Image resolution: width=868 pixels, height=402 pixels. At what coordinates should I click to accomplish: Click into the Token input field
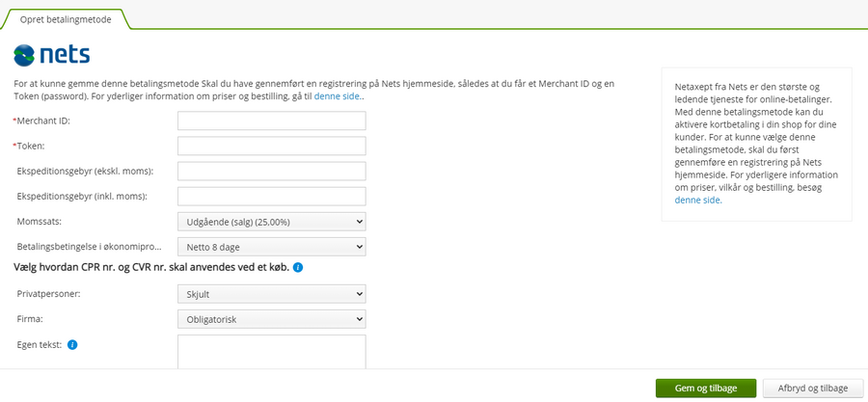coord(271,146)
